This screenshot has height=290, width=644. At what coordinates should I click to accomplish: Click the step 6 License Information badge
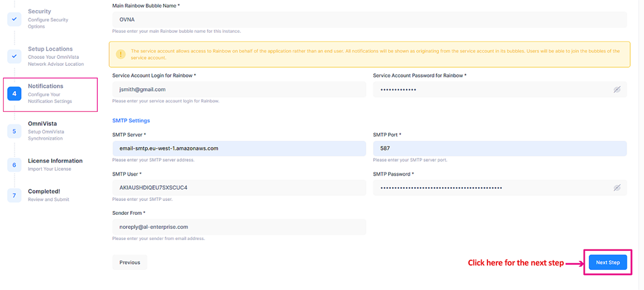coord(14,164)
